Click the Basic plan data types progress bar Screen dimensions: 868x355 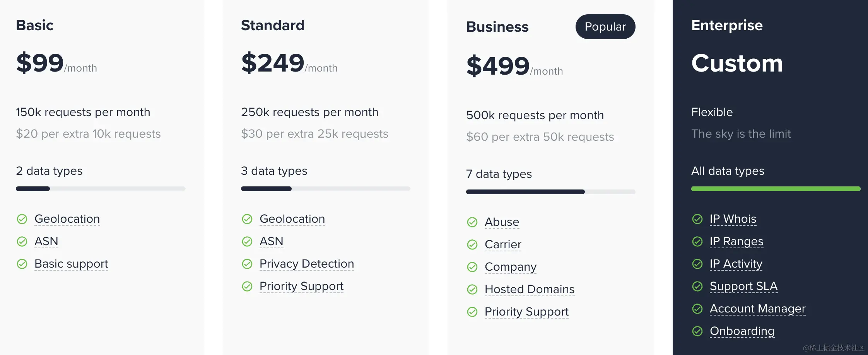[100, 189]
